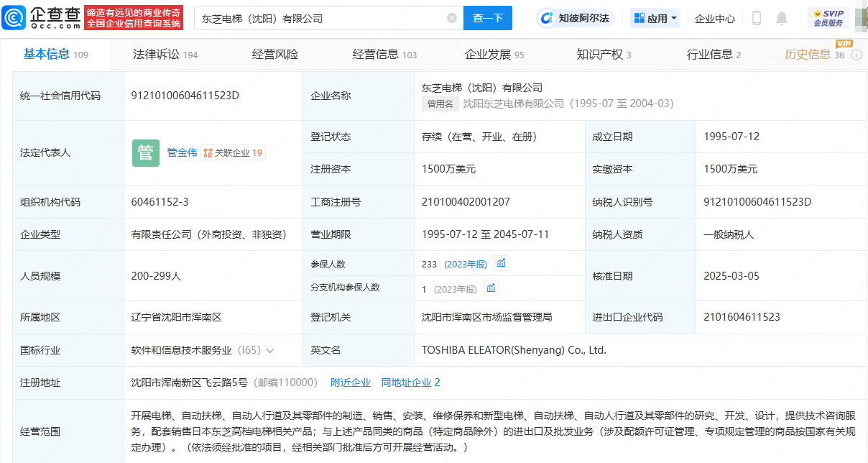Open 关联企业 19 for 管金伟
Image resolution: width=868 pixels, height=463 pixels.
pos(234,152)
